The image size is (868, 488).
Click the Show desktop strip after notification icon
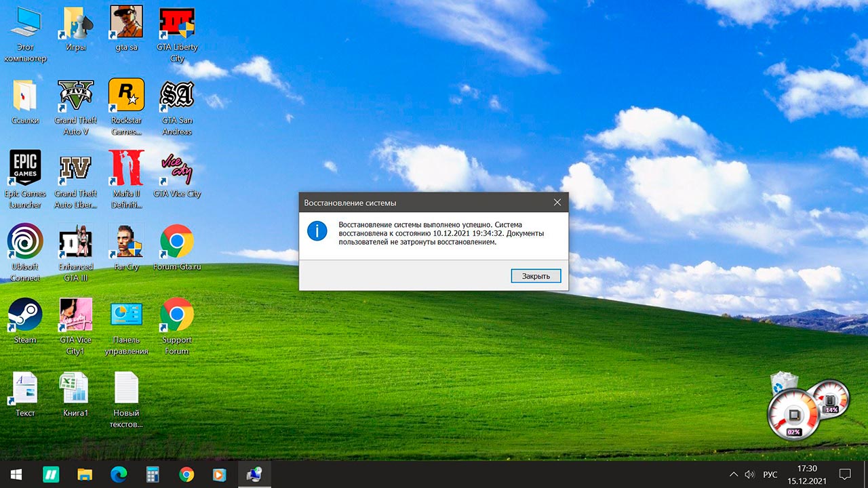coord(866,474)
